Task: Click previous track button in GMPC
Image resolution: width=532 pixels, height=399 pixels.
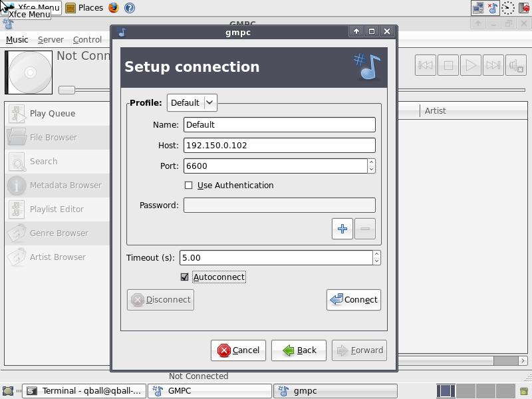Action: pos(426,65)
